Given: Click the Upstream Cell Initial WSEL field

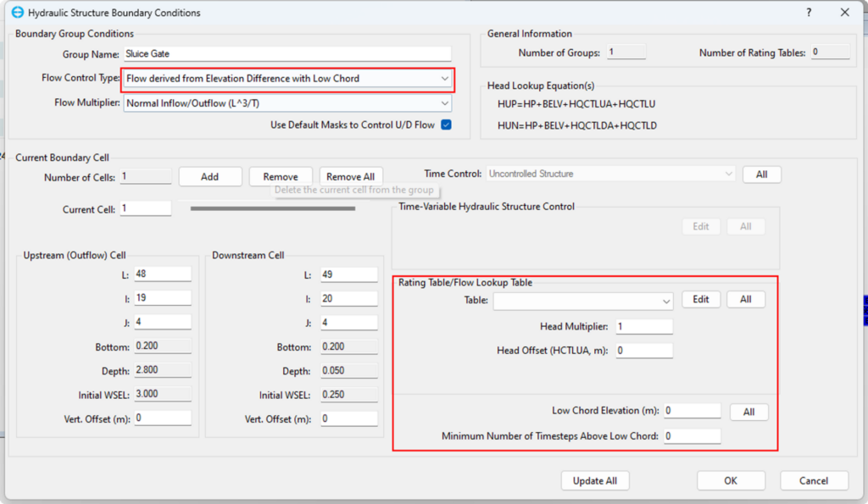Looking at the screenshot, I should [x=163, y=394].
